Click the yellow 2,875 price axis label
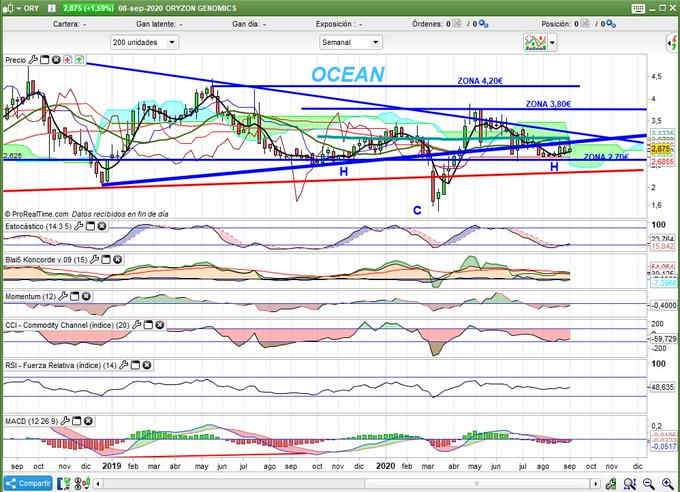Image resolution: width=680 pixels, height=492 pixels. 661,148
